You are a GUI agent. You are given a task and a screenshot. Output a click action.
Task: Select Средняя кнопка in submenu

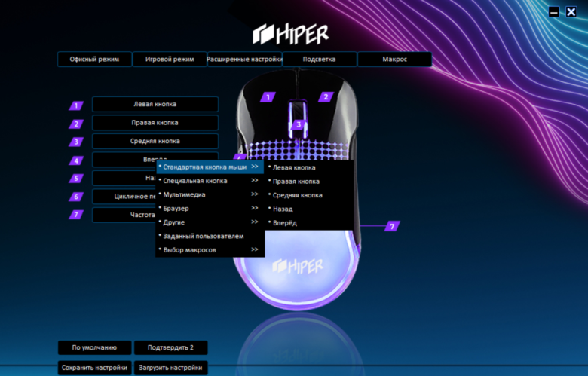309,195
